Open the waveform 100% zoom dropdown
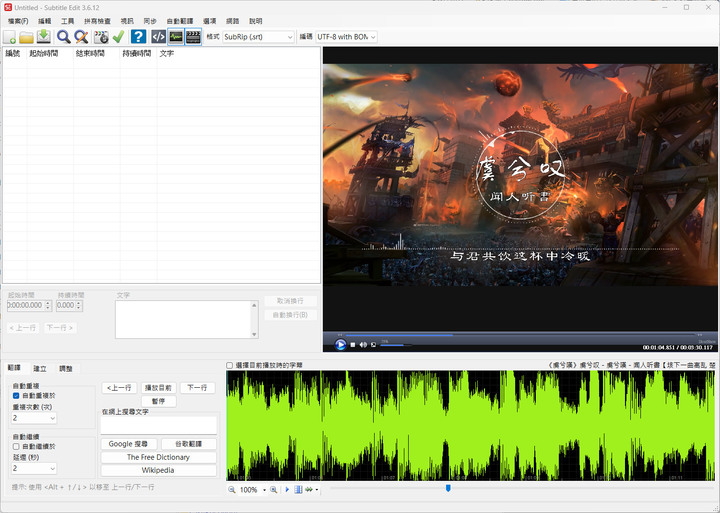The height and width of the screenshot is (513, 720). coord(264,490)
